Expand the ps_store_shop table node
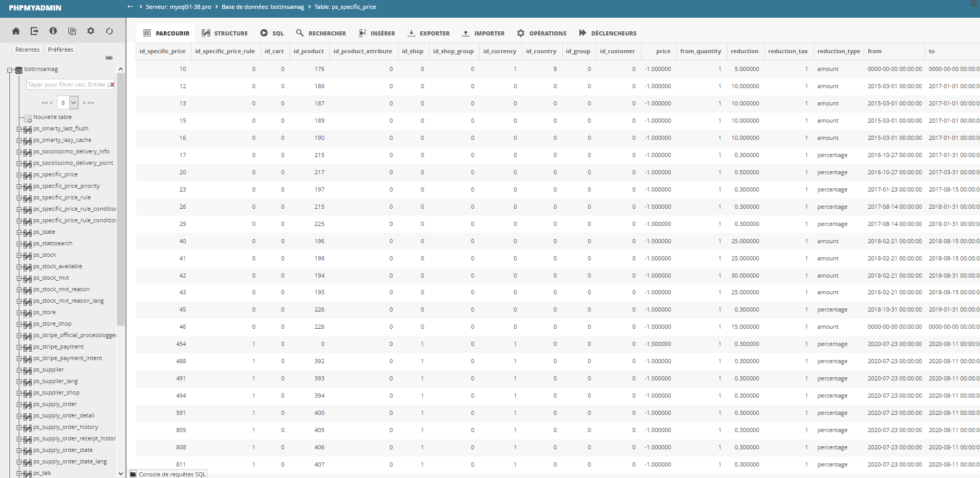 (19, 324)
